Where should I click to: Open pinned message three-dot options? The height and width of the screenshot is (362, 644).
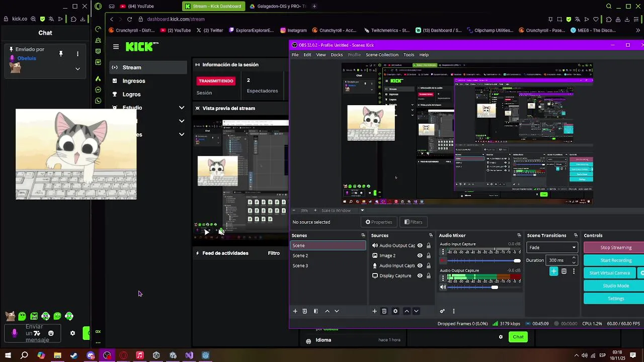77,54
